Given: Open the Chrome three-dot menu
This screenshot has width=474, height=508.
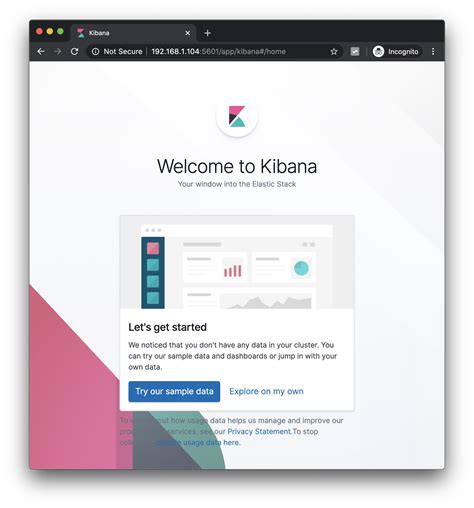Looking at the screenshot, I should click(433, 51).
